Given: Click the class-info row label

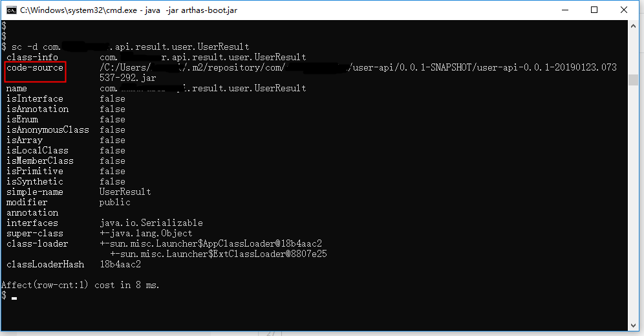Looking at the screenshot, I should pos(32,57).
